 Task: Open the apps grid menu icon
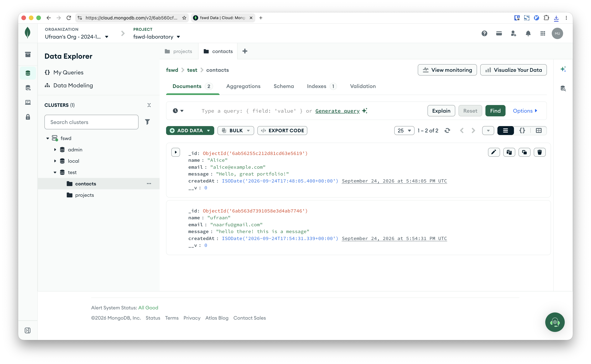click(x=543, y=33)
